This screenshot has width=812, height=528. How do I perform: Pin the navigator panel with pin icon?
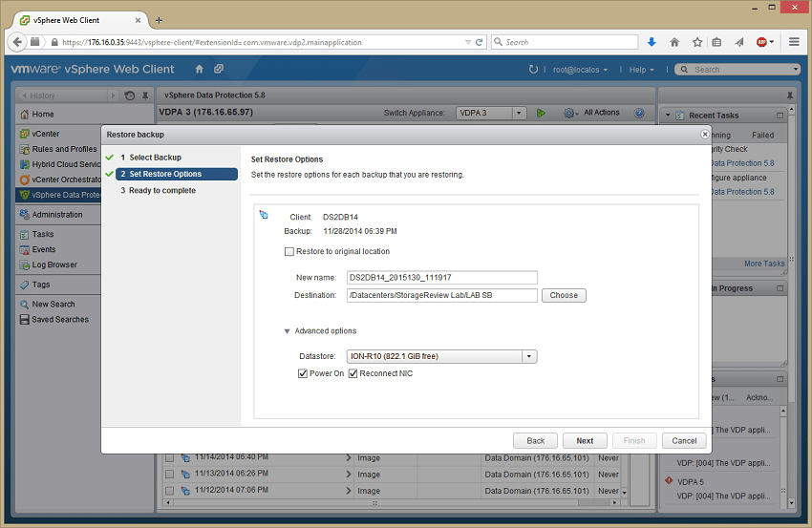[x=145, y=95]
